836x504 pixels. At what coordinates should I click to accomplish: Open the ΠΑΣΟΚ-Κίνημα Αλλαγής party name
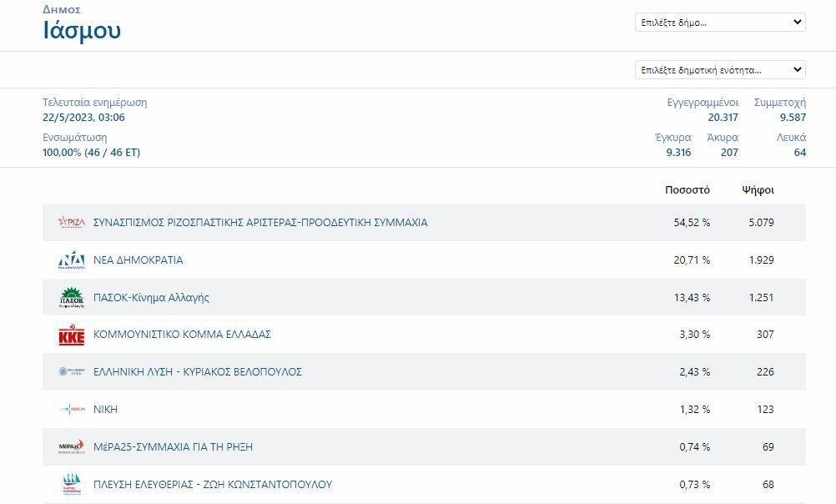pos(151,298)
